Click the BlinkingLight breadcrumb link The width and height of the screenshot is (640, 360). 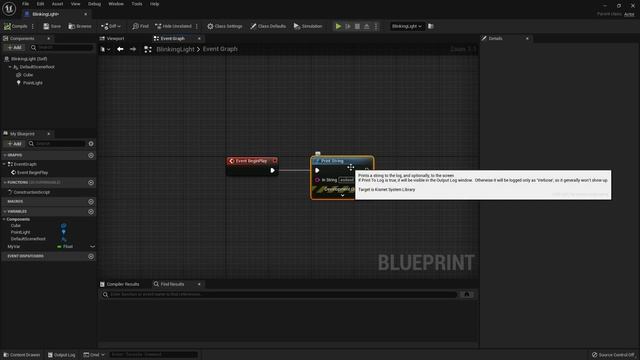pyautogui.click(x=175, y=49)
